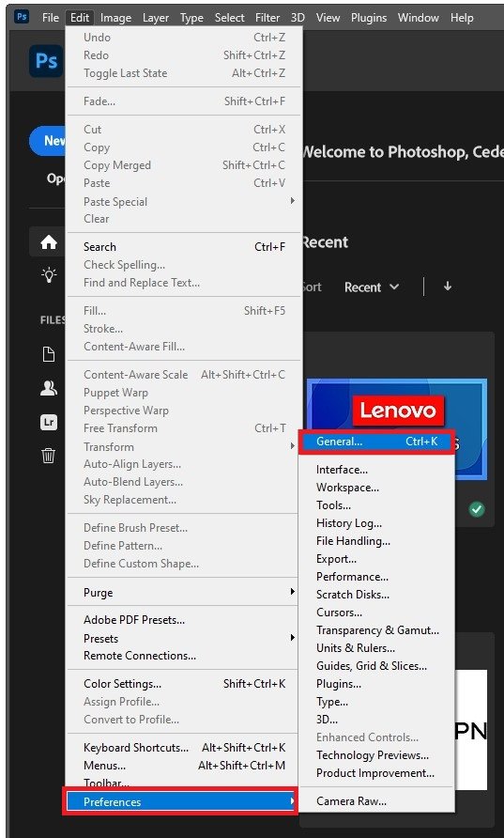Image resolution: width=504 pixels, height=838 pixels.
Task: Choose Technology Previews preferences
Action: [x=377, y=755]
